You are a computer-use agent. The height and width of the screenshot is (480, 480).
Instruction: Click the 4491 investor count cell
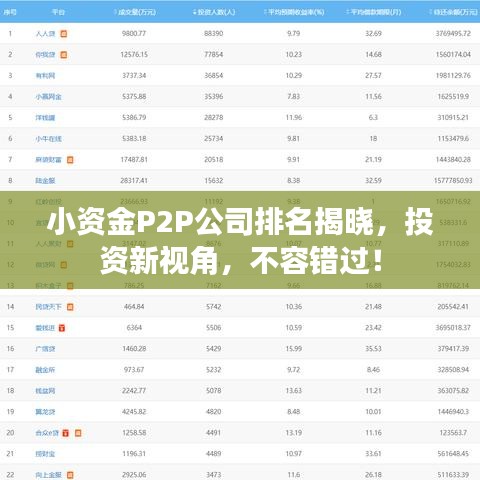(214, 433)
